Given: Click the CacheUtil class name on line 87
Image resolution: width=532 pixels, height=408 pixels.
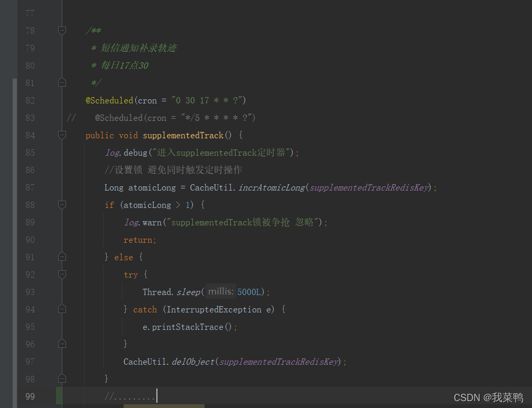Looking at the screenshot, I should pos(211,187).
